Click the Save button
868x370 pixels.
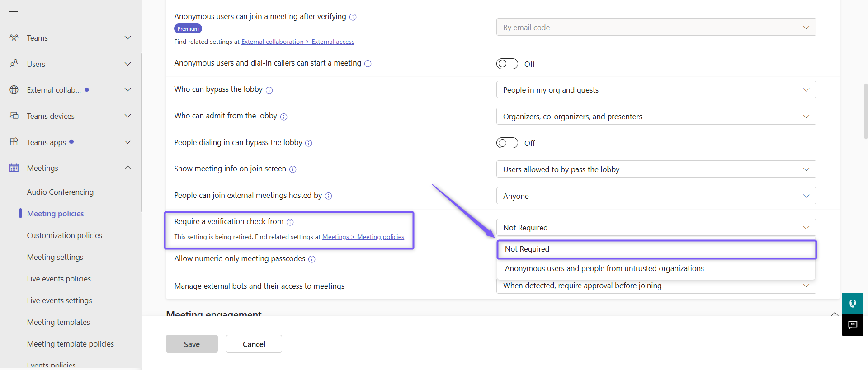(192, 344)
